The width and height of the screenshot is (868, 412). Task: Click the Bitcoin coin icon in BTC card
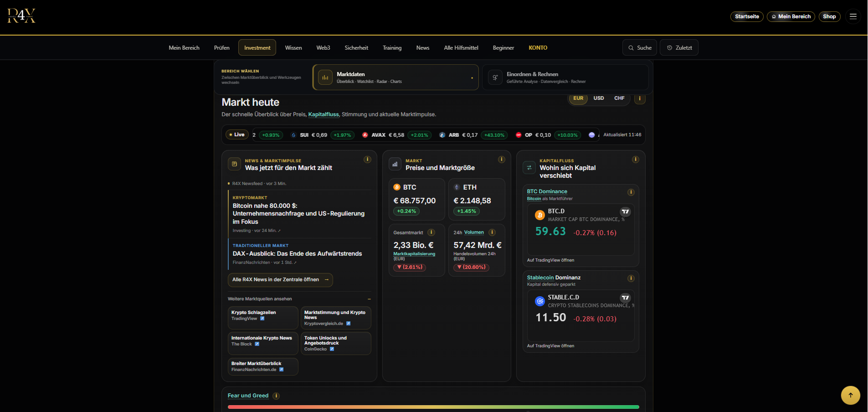click(x=397, y=187)
